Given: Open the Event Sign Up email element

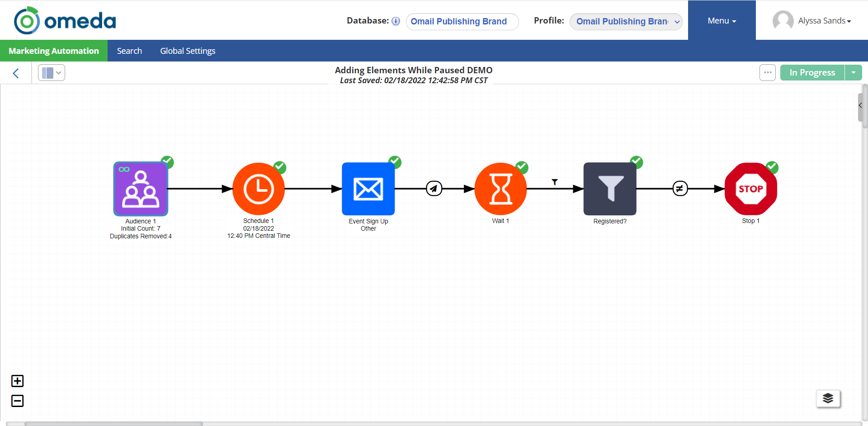Looking at the screenshot, I should (x=368, y=189).
